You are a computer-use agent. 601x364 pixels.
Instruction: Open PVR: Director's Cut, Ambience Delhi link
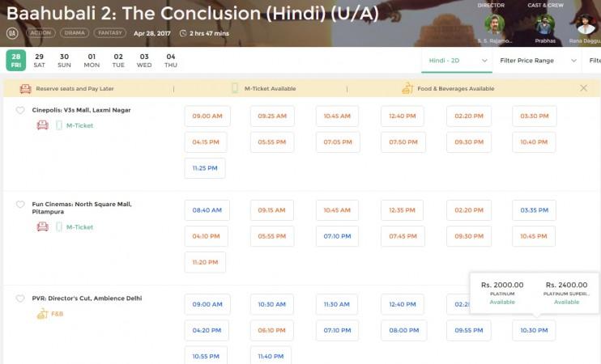point(87,298)
